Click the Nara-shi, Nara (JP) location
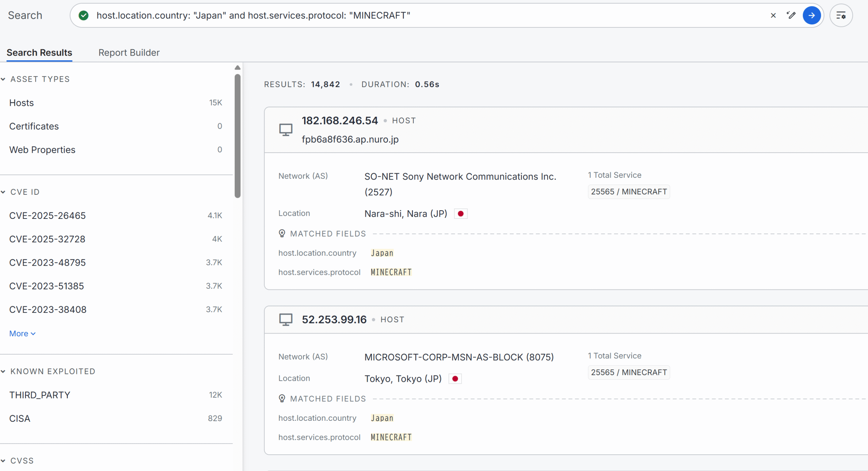The width and height of the screenshot is (868, 471). point(406,214)
